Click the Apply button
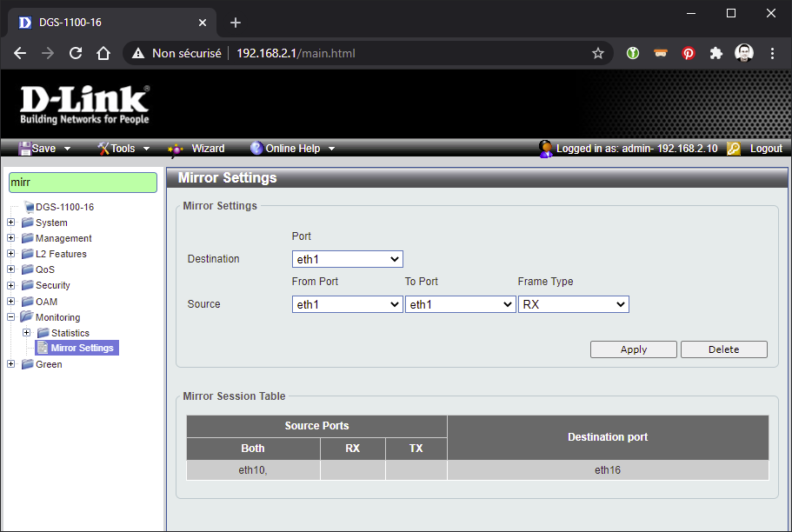The width and height of the screenshot is (792, 532). pyautogui.click(x=634, y=349)
